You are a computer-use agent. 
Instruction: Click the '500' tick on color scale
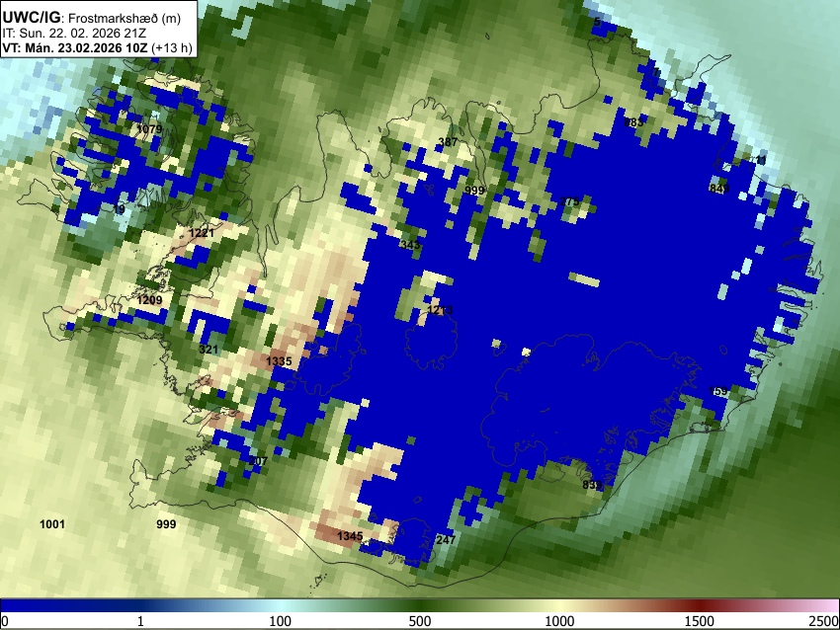420,621
